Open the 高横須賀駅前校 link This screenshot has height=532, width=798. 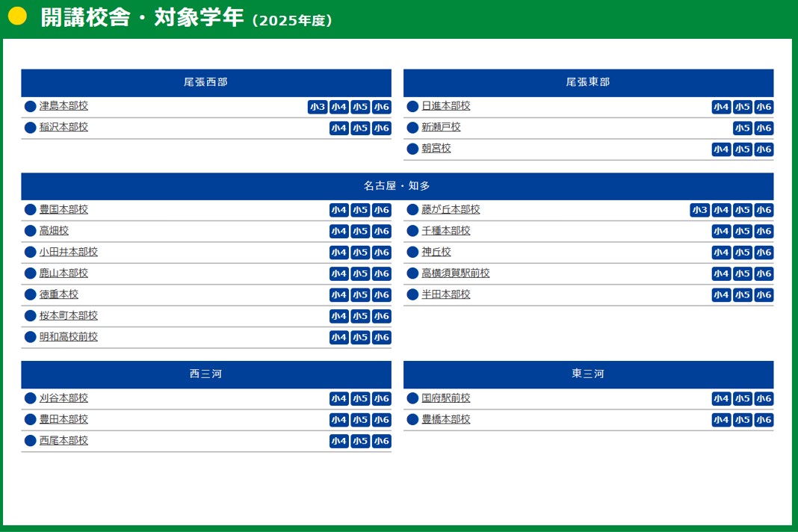456,273
